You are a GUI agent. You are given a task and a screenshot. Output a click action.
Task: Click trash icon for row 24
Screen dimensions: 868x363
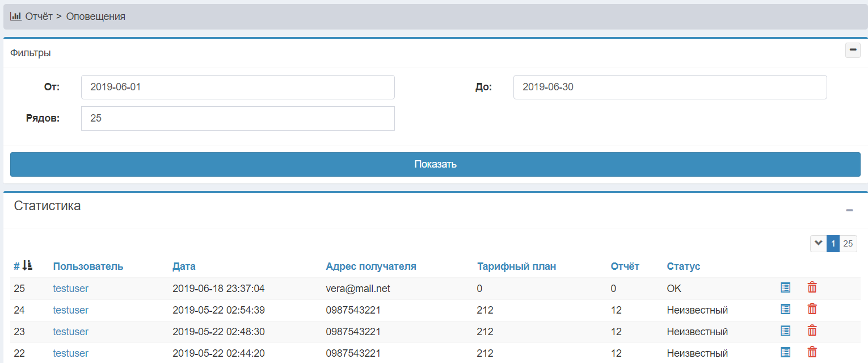pos(812,309)
